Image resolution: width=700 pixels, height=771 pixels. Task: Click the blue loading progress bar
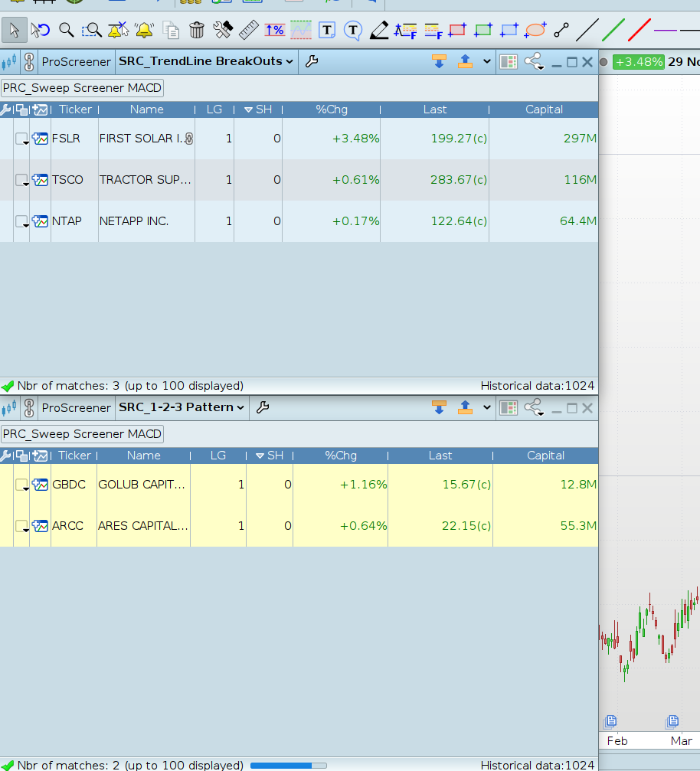[x=288, y=765]
